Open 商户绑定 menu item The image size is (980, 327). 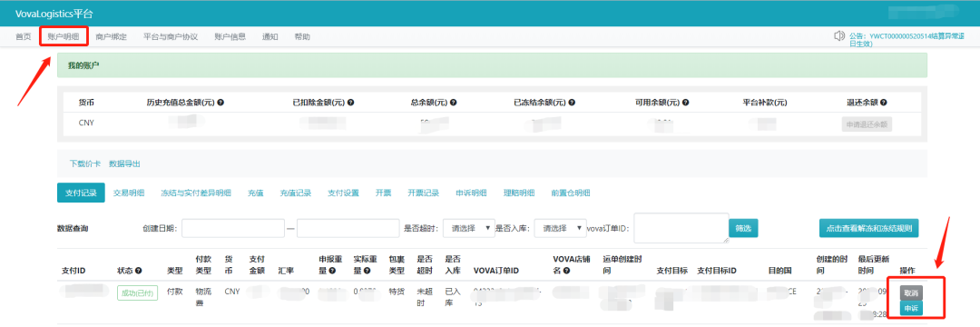tap(112, 37)
